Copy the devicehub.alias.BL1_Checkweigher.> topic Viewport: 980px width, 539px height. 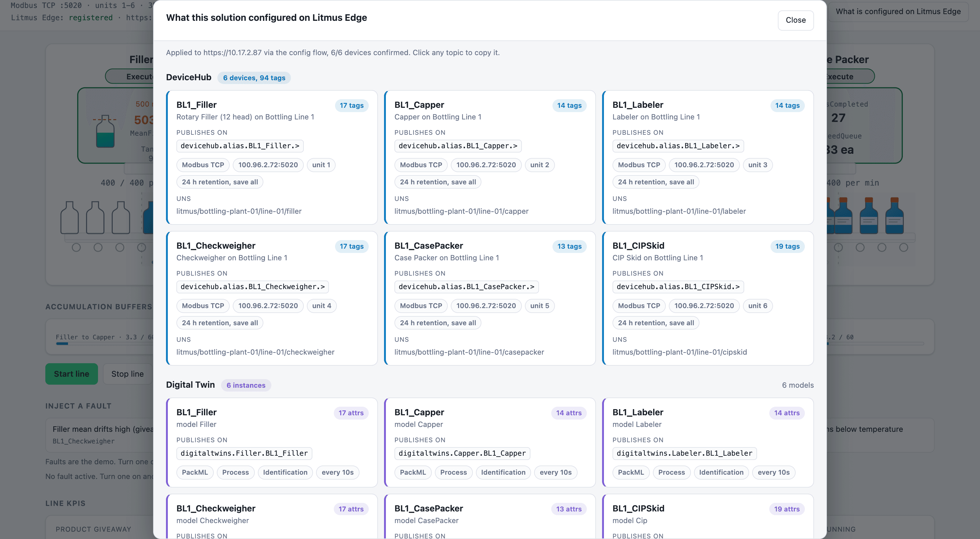[253, 287]
